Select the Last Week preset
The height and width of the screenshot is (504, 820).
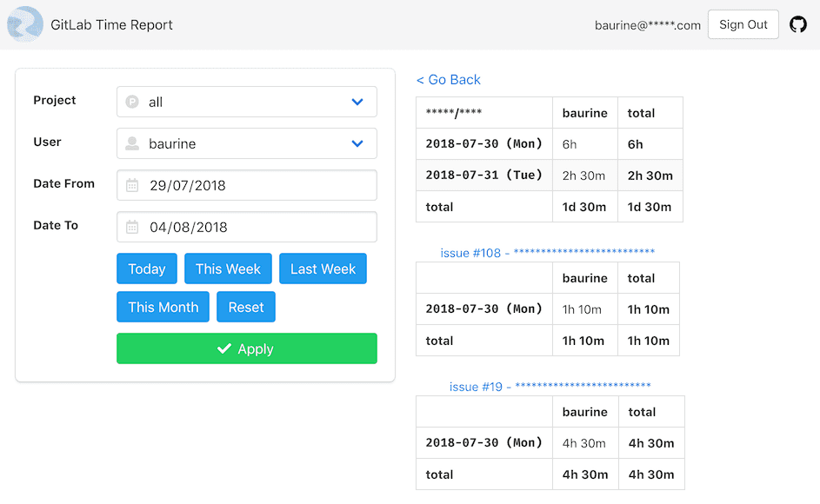click(x=323, y=269)
